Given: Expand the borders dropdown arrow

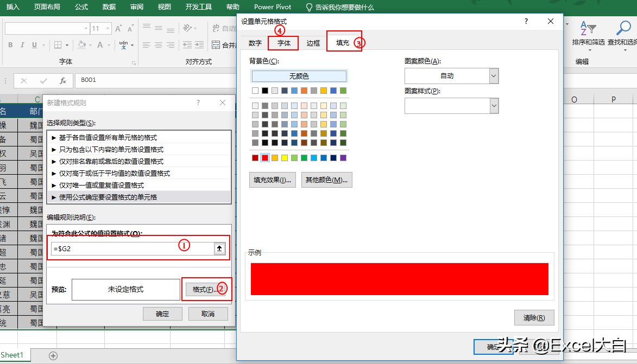Looking at the screenshot, I should click(x=67, y=45).
